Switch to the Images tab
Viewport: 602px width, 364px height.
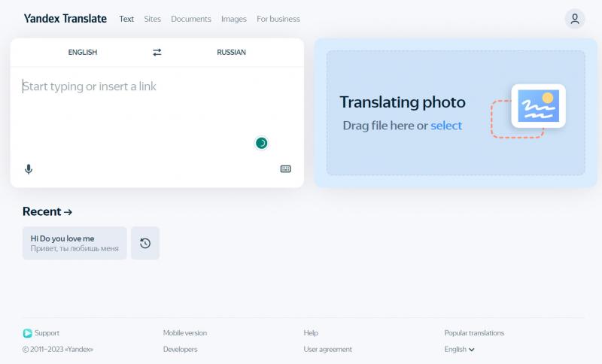pyautogui.click(x=234, y=19)
